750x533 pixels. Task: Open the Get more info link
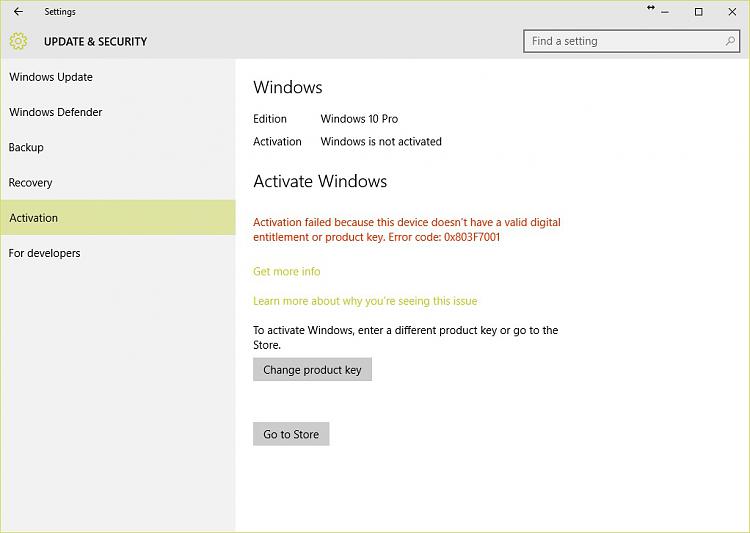(x=287, y=271)
